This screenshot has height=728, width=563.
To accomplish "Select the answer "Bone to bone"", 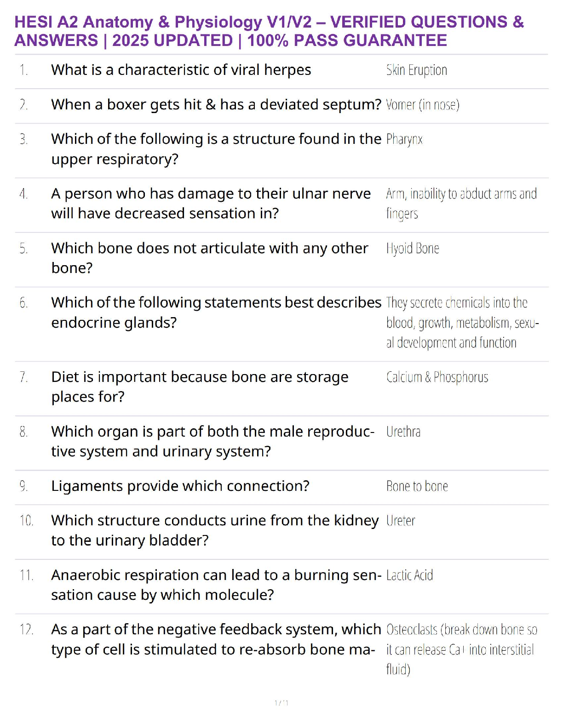I will click(x=417, y=486).
